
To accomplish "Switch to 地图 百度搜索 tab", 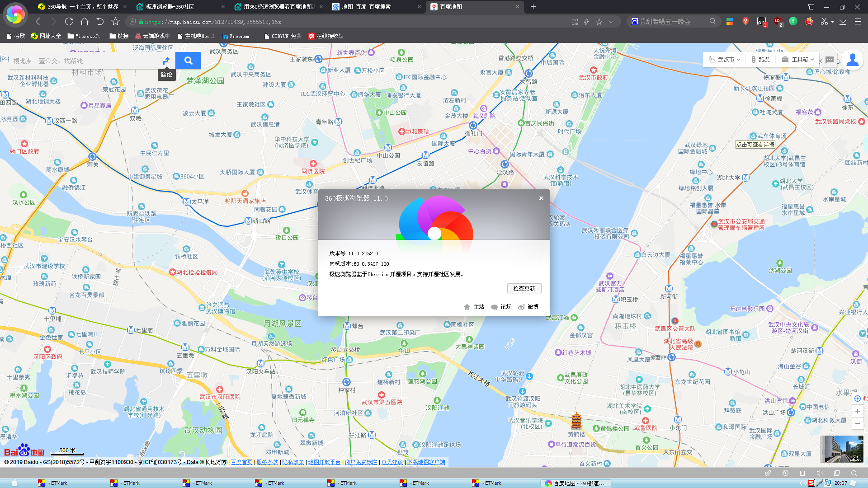I will coord(376,7).
